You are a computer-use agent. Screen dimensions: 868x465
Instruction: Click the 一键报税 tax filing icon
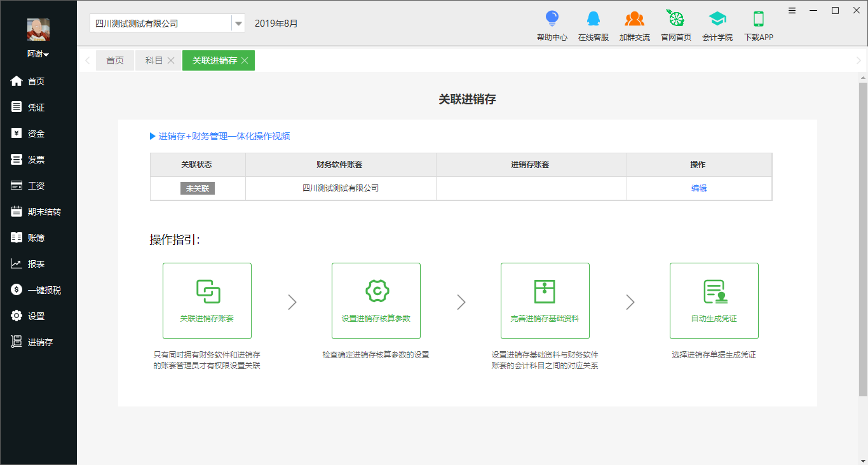[17, 290]
